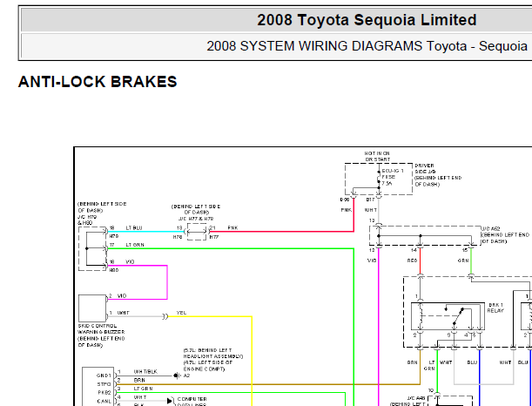532x406 pixels.
Task: Click the 'LT BLU' wire label
Action: click(x=134, y=228)
